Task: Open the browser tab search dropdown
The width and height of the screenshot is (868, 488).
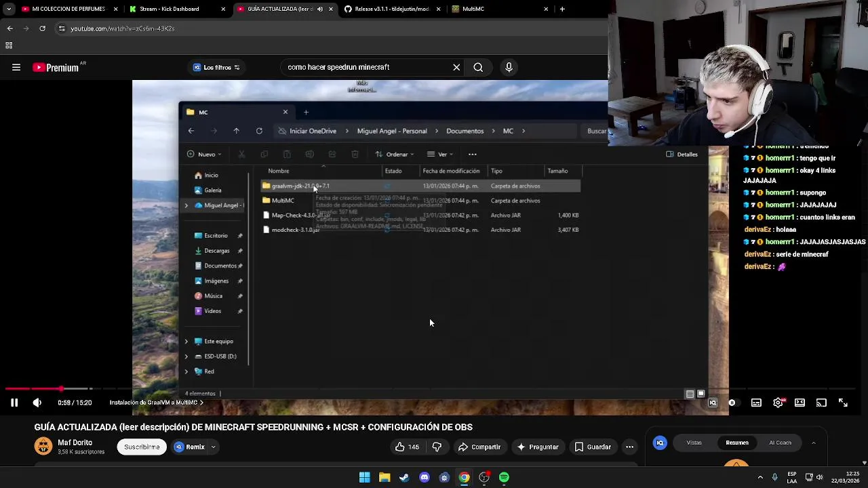Action: (9, 9)
